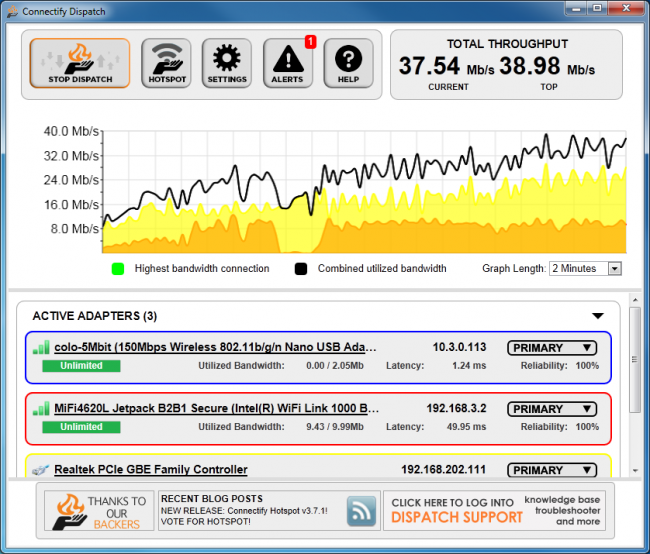Click signal bars icon for colo-5Mbit adapter
The height and width of the screenshot is (554, 650).
(41, 347)
